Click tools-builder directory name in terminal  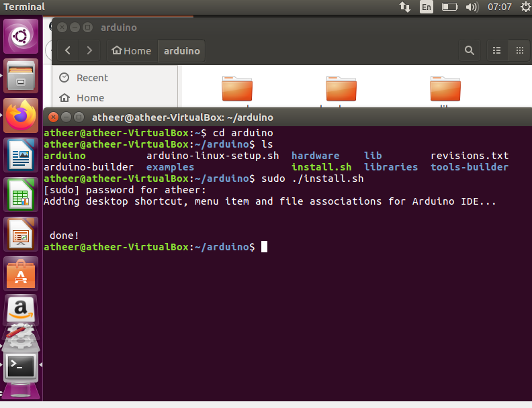470,167
